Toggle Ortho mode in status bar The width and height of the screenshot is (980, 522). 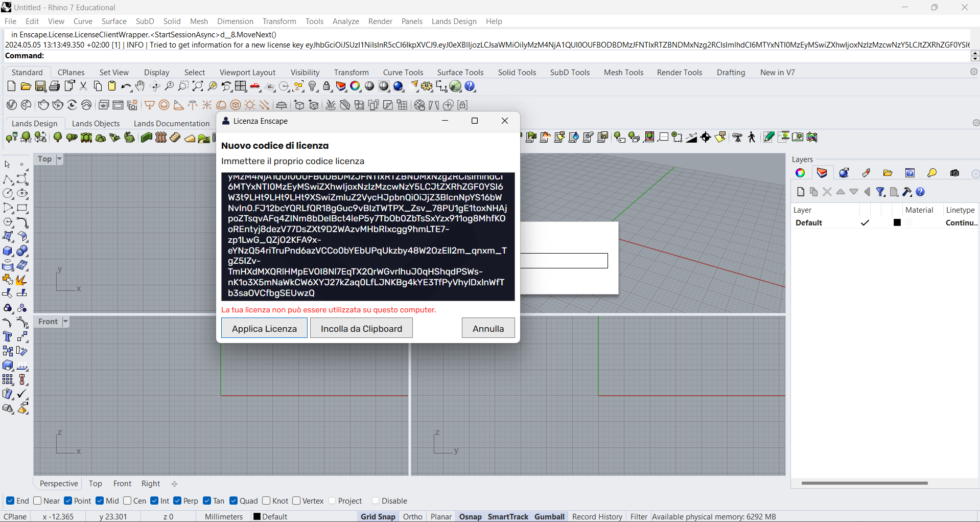point(413,516)
